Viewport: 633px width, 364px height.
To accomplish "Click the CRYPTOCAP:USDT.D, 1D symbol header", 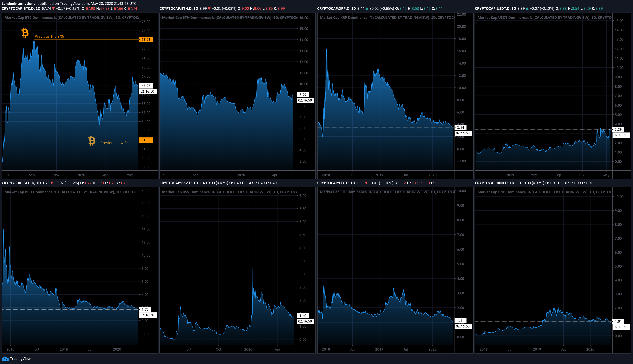I will 495,8.
